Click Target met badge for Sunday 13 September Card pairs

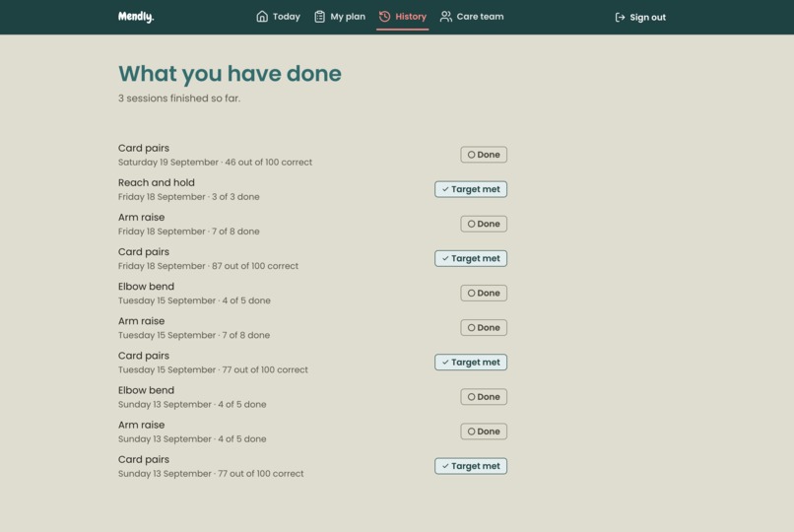pyautogui.click(x=471, y=466)
